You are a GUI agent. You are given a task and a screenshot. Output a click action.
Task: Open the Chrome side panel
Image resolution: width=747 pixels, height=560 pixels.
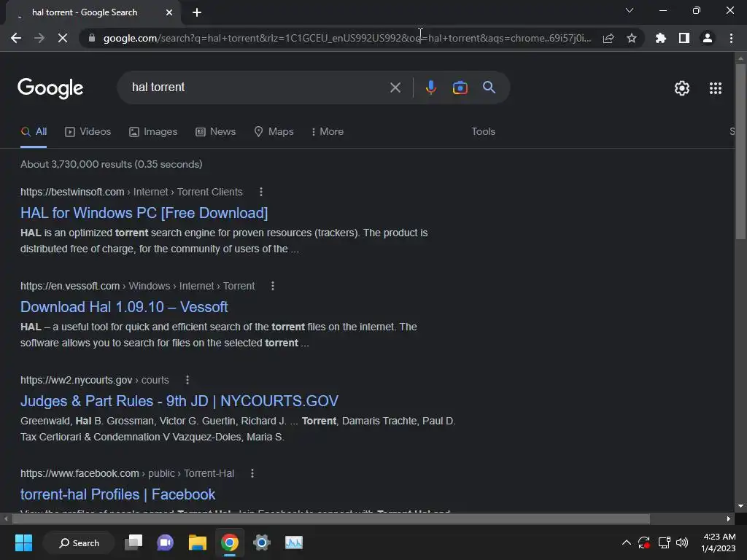tap(684, 38)
